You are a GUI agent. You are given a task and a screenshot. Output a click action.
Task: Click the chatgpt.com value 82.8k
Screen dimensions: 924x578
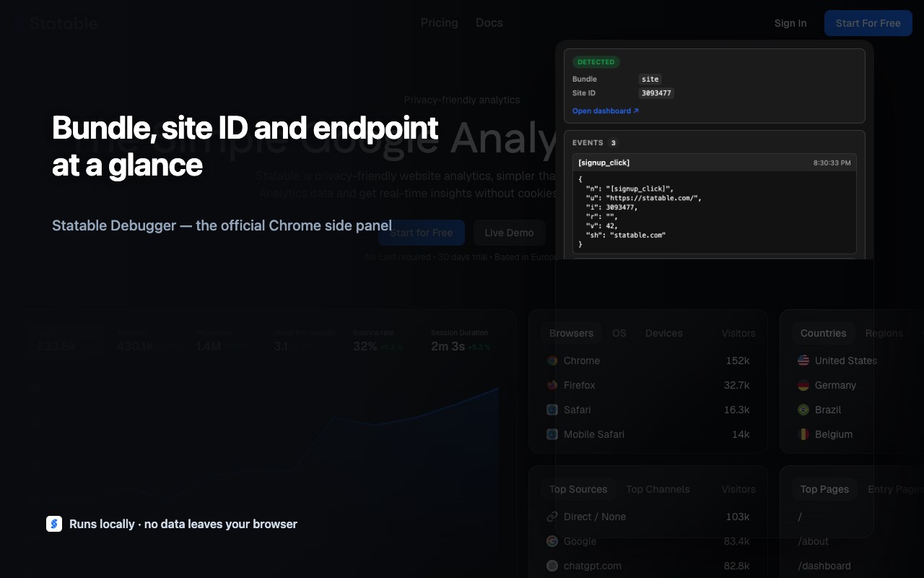click(737, 566)
